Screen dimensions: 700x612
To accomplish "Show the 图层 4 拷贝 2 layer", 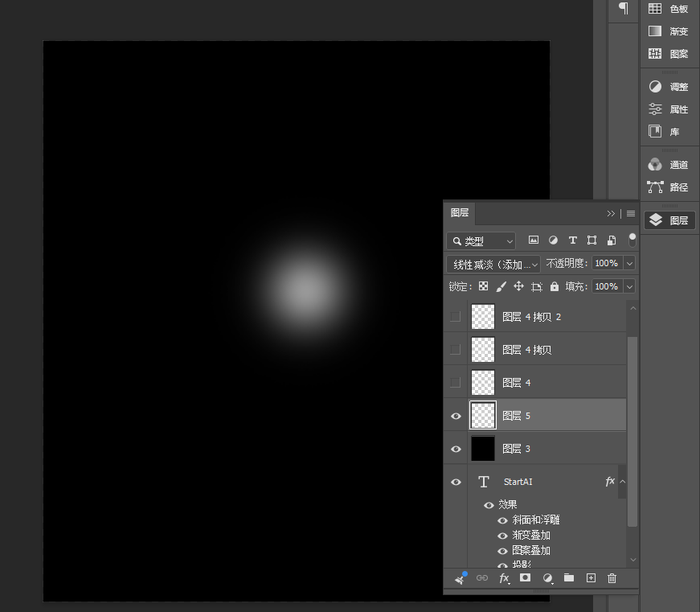I will (456, 317).
